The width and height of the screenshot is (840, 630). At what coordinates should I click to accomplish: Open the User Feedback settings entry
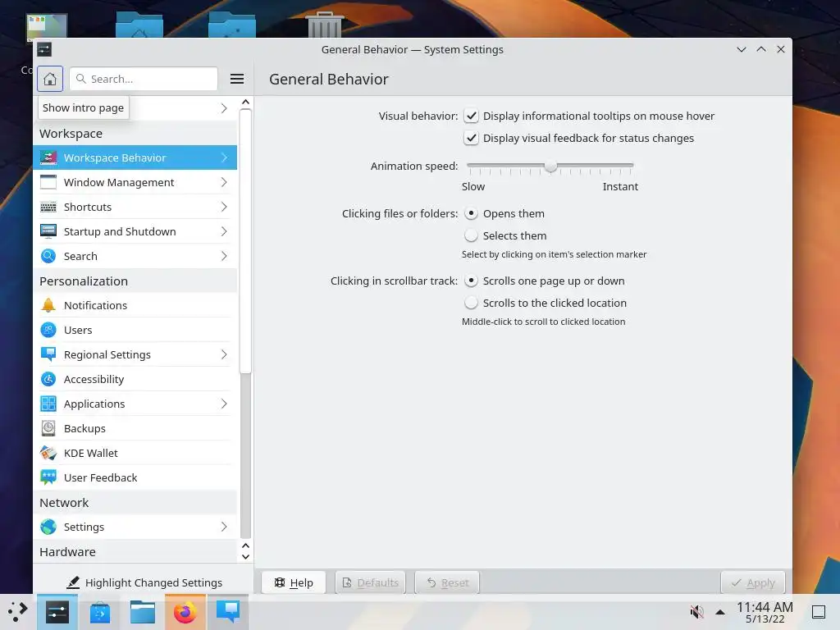pos(135,477)
